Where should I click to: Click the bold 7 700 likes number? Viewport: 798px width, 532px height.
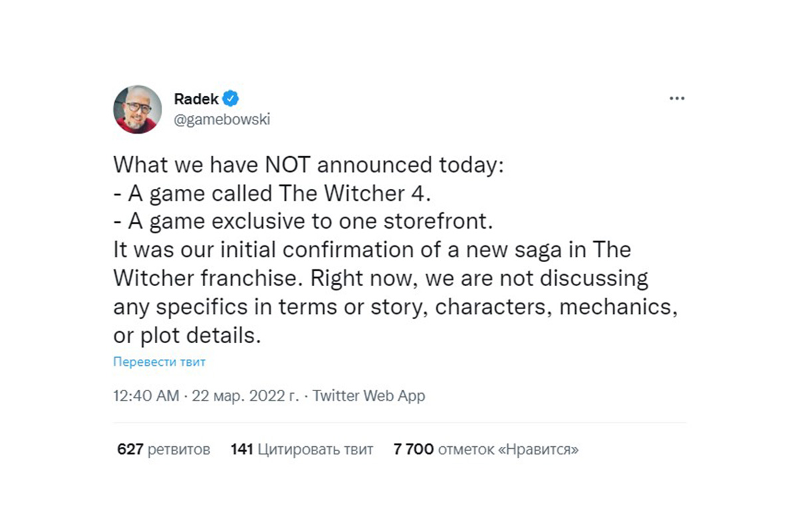[414, 450]
